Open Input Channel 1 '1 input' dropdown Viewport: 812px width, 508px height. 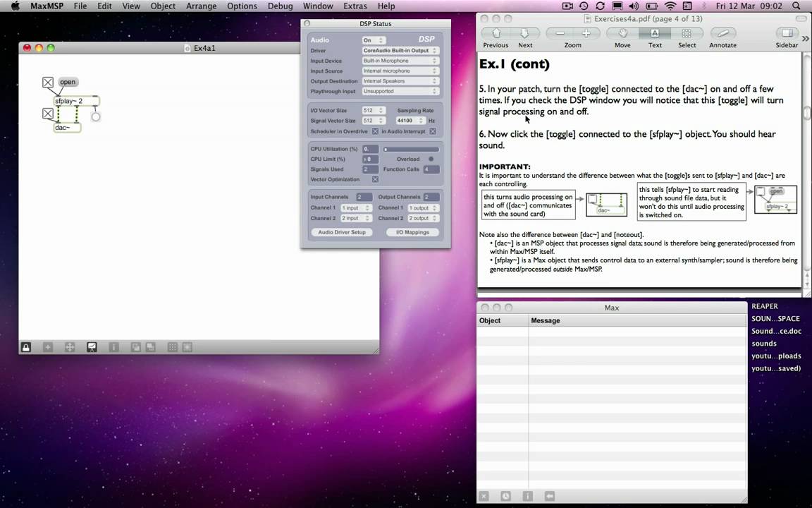click(356, 208)
